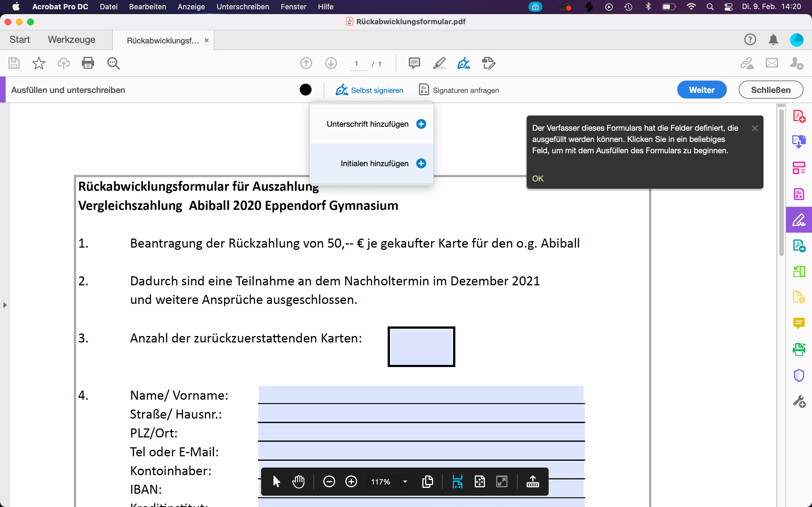Click the Name/Vorname input field
Viewport: 812px width, 507px height.
tap(421, 395)
